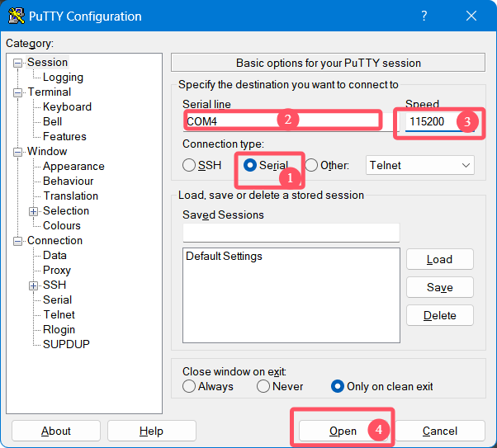Click the Saved Sessions name field

pos(291,233)
